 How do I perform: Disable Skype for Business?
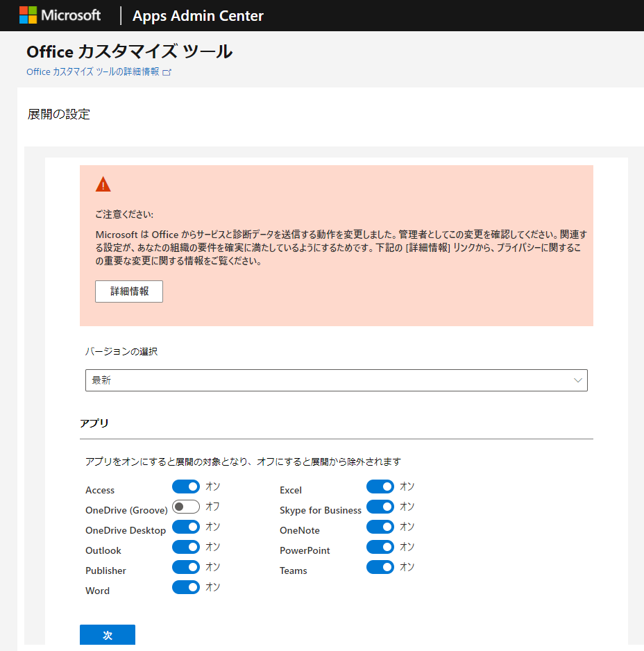click(x=380, y=506)
